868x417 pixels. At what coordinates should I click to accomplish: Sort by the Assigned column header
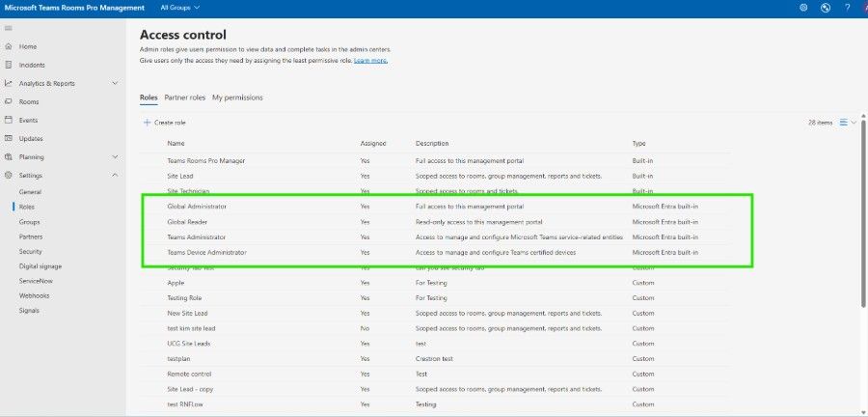tap(372, 144)
